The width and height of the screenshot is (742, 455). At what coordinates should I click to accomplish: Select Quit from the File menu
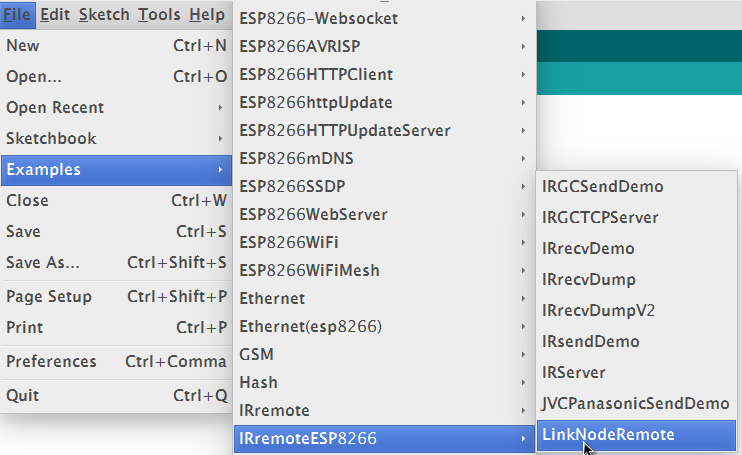pos(116,395)
